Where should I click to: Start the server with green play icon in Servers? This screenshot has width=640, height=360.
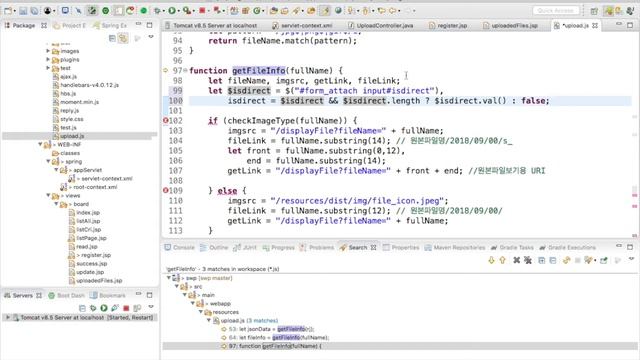coord(104,308)
